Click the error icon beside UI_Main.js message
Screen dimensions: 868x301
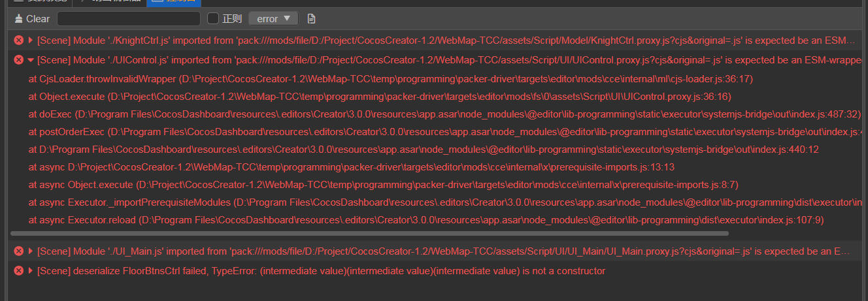tap(18, 251)
